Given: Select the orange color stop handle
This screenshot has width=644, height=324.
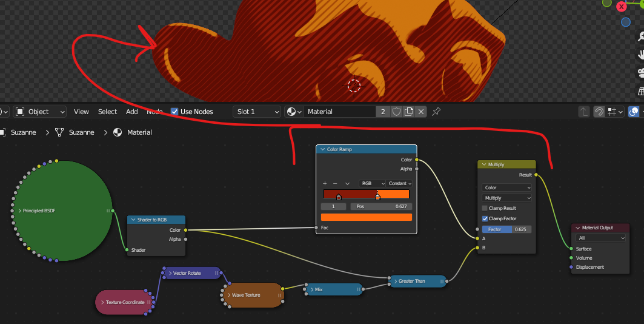Looking at the screenshot, I should pyautogui.click(x=377, y=197).
